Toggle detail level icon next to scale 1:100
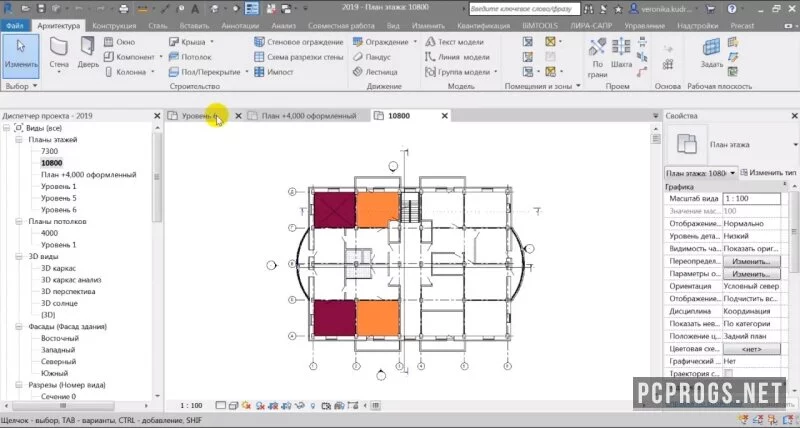 coord(220,406)
